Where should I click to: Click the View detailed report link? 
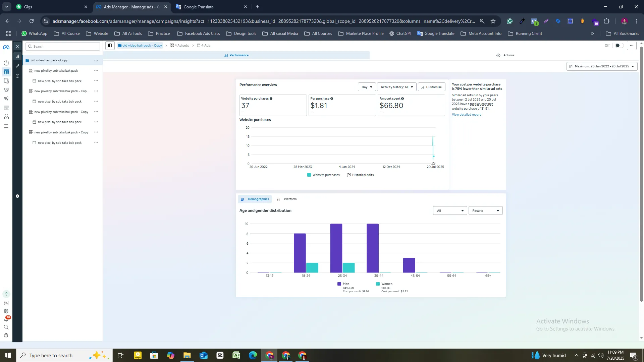(466, 115)
